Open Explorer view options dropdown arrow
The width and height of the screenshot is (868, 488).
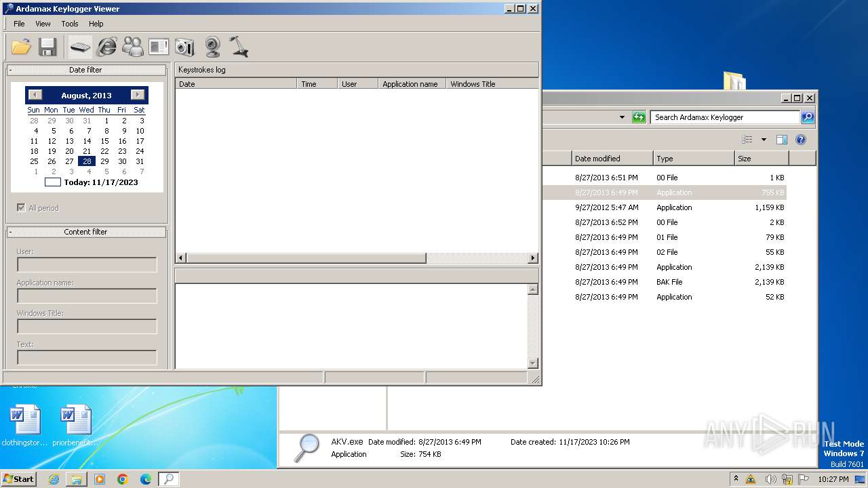click(764, 140)
